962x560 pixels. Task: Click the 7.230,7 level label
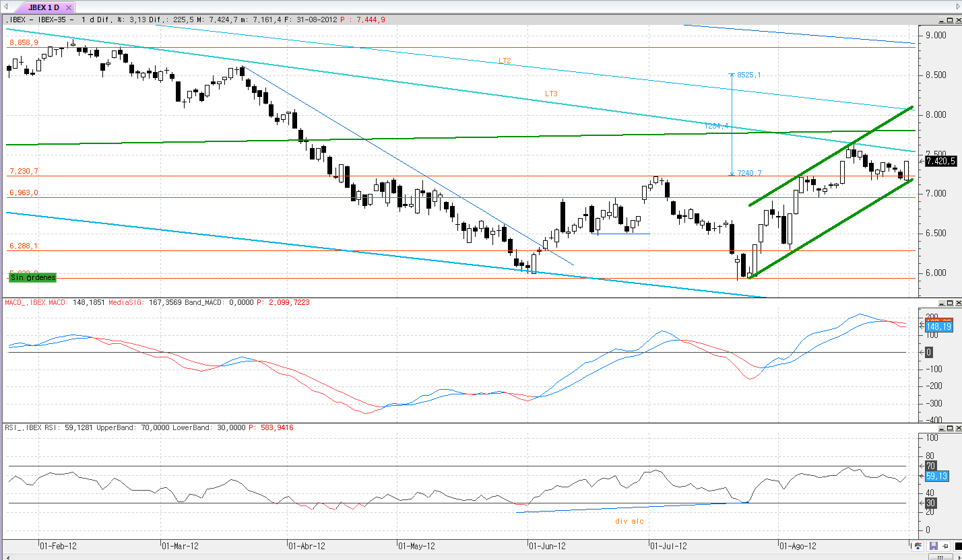pos(24,171)
